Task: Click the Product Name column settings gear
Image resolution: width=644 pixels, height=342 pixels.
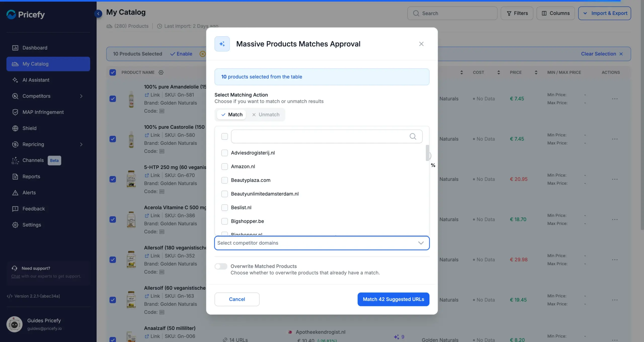Action: pyautogui.click(x=161, y=72)
